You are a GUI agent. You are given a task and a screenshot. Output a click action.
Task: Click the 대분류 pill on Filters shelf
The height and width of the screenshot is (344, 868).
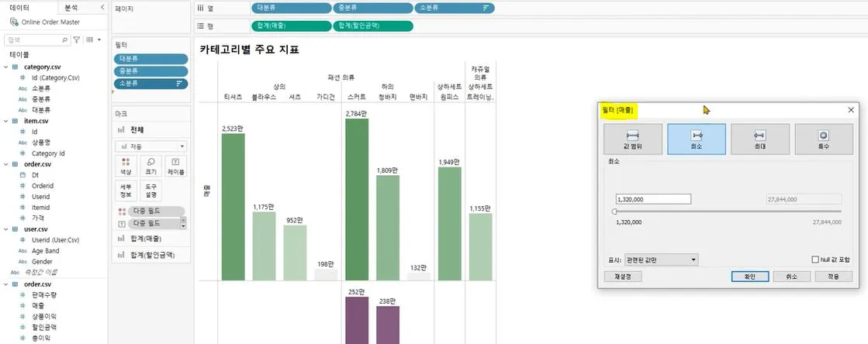151,59
